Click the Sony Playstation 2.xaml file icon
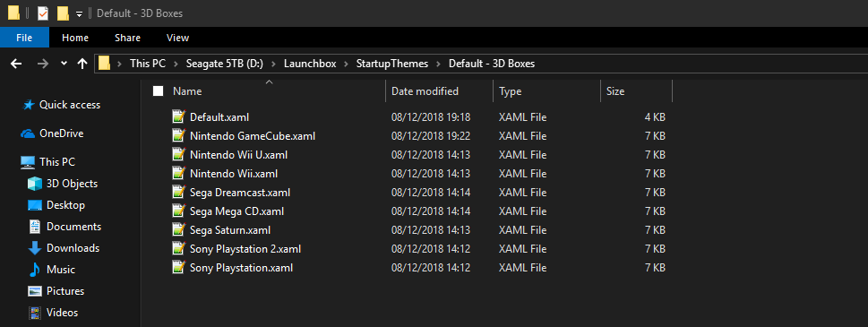The image size is (868, 327). (x=178, y=248)
